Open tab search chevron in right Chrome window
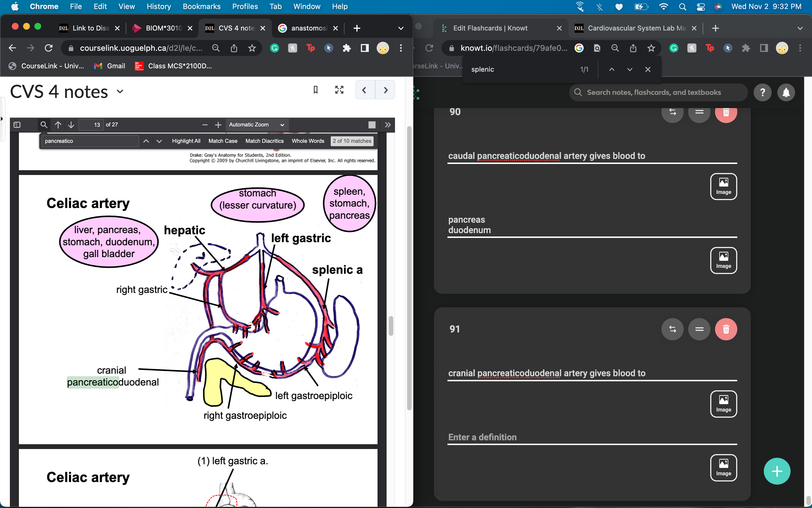This screenshot has width=812, height=508. pos(800,28)
